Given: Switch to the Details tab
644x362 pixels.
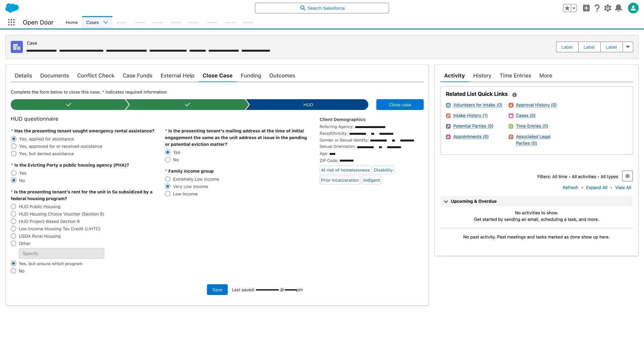Looking at the screenshot, I should coord(23,76).
